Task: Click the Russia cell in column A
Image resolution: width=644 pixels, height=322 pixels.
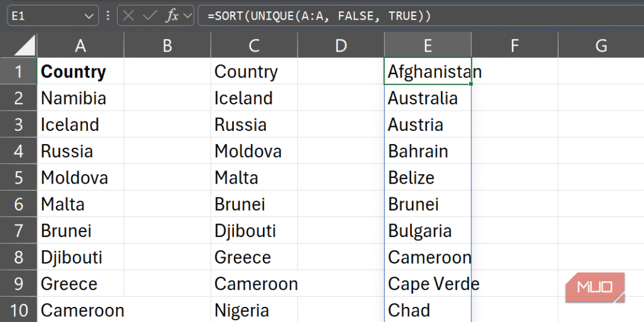Action: point(80,151)
